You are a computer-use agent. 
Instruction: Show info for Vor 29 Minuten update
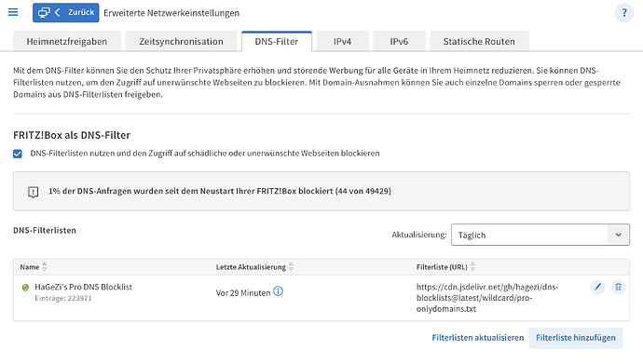278,291
